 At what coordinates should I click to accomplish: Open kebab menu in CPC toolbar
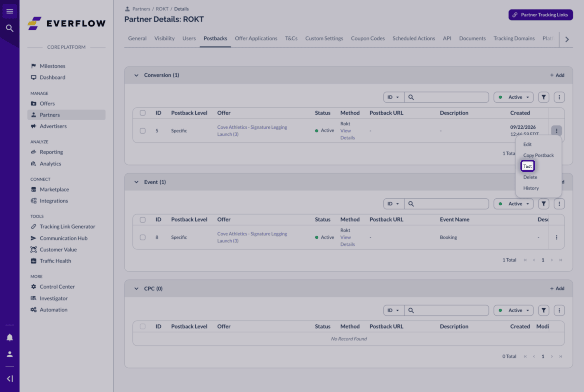pyautogui.click(x=559, y=310)
